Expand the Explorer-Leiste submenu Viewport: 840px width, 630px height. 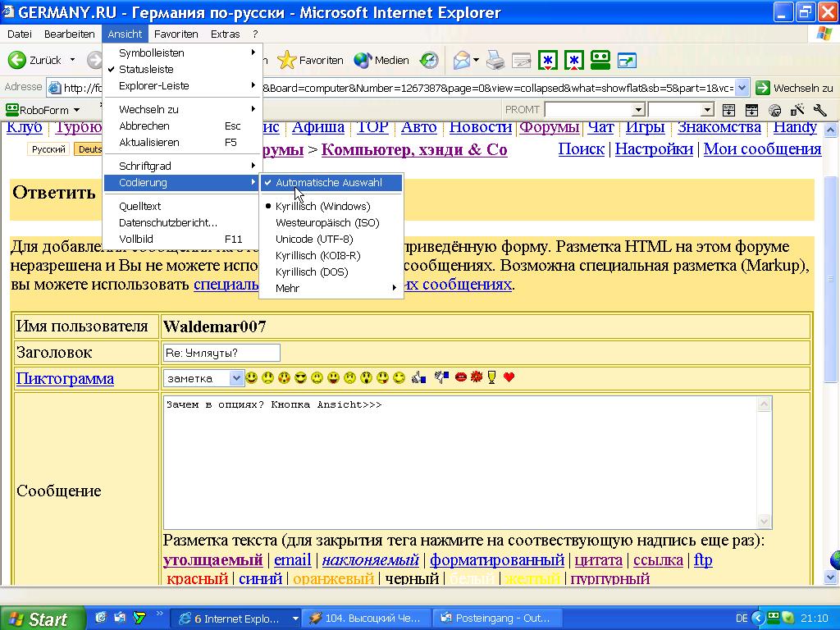tap(183, 85)
